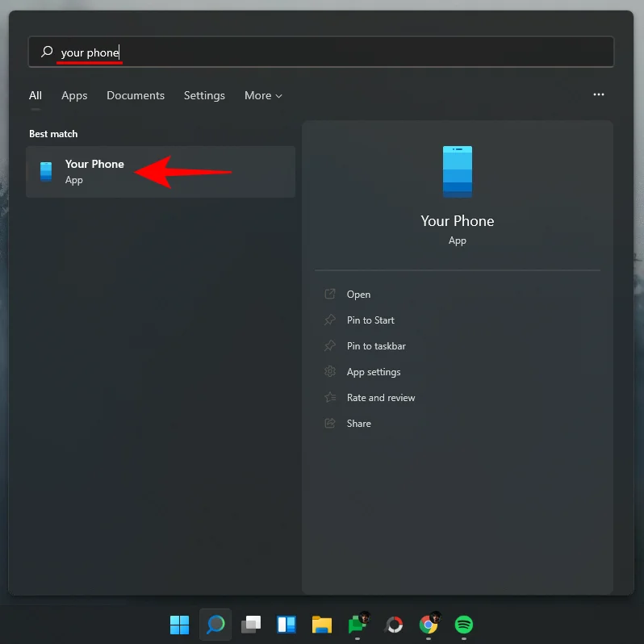Select Share in the preview pane

coord(358,424)
